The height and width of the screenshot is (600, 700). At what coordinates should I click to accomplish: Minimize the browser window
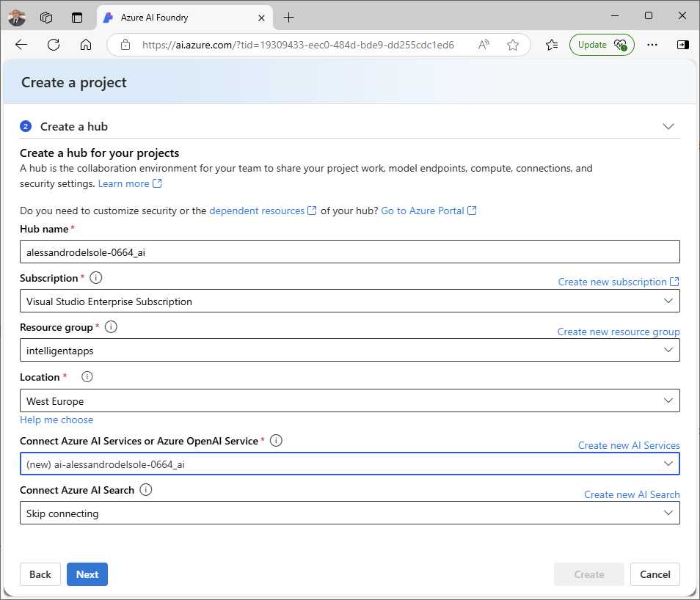click(615, 15)
